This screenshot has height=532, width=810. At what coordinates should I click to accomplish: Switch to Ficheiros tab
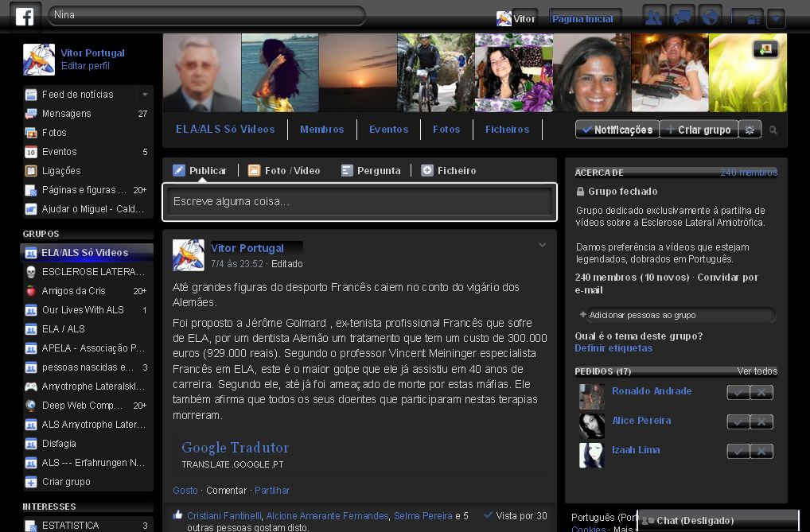pos(507,130)
